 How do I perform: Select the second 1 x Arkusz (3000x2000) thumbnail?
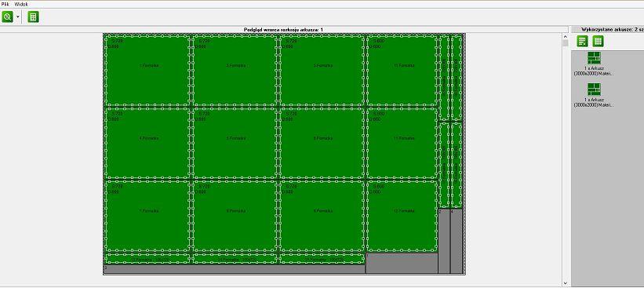(594, 95)
